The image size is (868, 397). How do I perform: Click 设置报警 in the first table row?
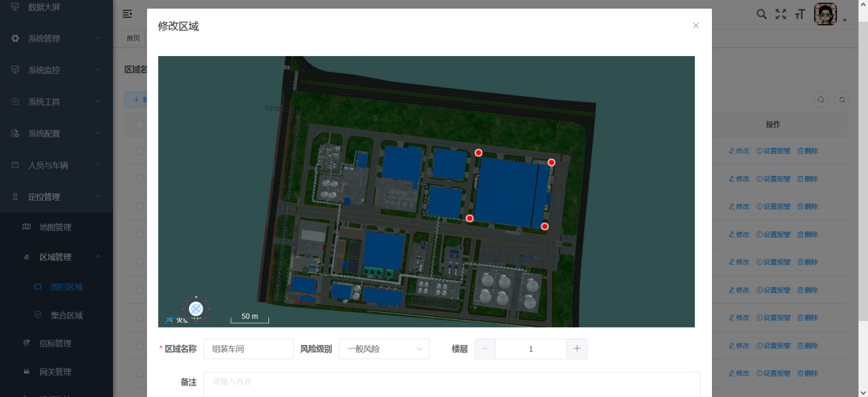point(774,151)
